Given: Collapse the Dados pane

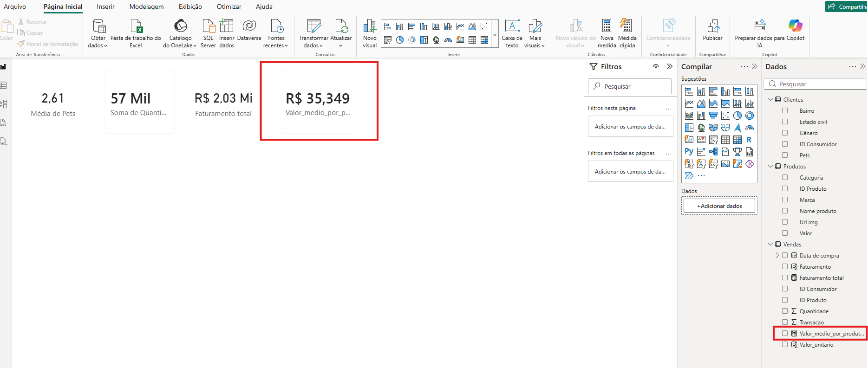Looking at the screenshot, I should tap(862, 66).
